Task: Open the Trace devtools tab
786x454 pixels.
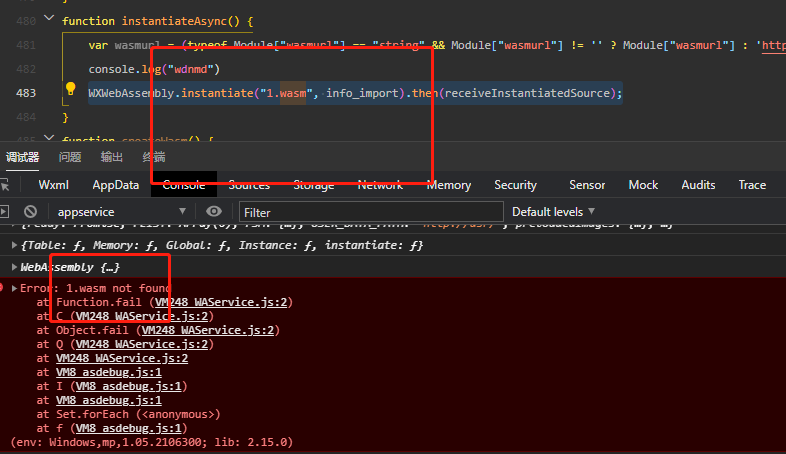Action: click(x=752, y=185)
